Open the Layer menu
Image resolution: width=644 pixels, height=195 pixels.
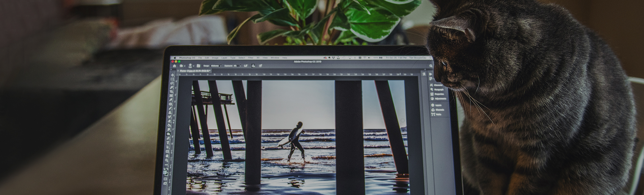(224, 58)
